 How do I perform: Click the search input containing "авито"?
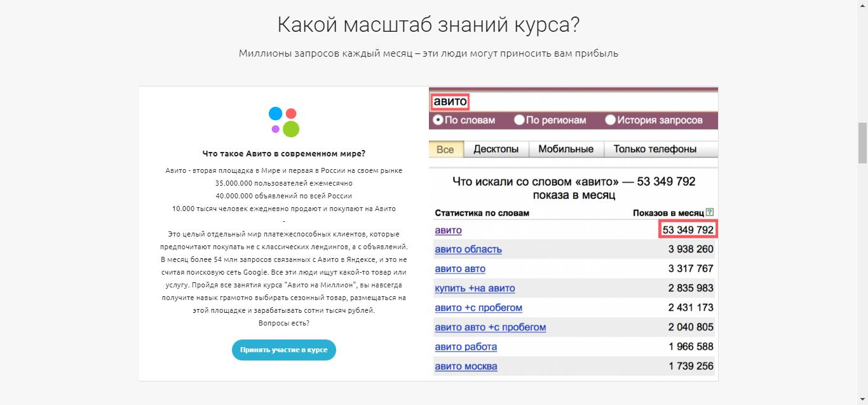coord(450,101)
